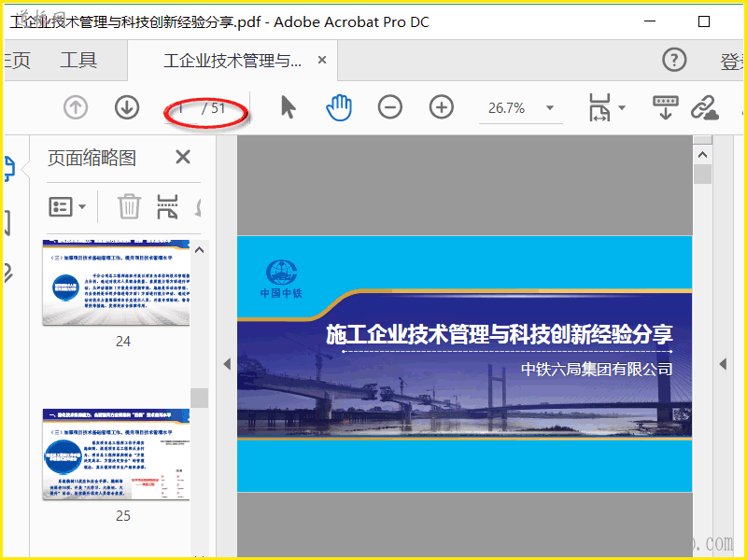
Task: Maximize the Acrobat window
Action: [x=704, y=21]
